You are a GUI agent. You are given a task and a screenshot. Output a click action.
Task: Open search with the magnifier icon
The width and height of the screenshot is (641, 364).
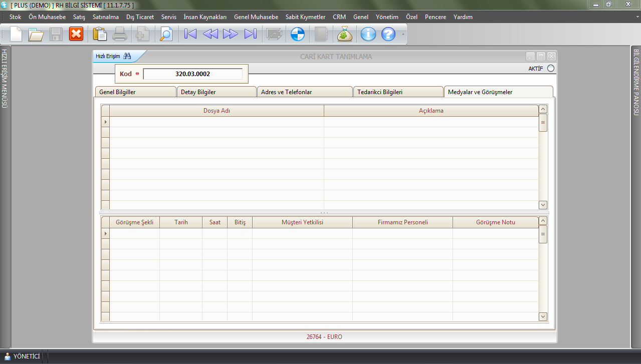pos(165,34)
